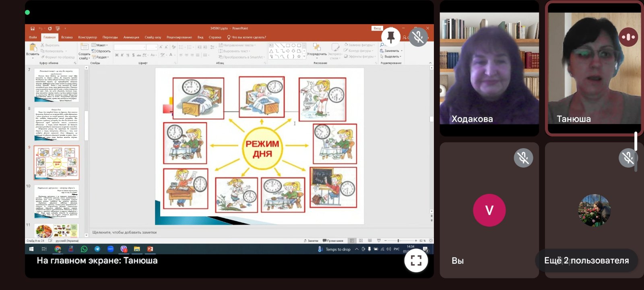Toggle bold formatting (Ж) in ribbon
Screen dimensions: 644x290
tap(117, 55)
